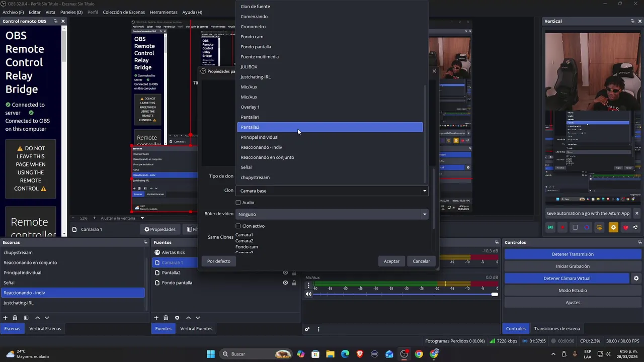Screen dimensions: 644x362
Task: Open the Clon combo box dropdown
Action: click(333, 191)
